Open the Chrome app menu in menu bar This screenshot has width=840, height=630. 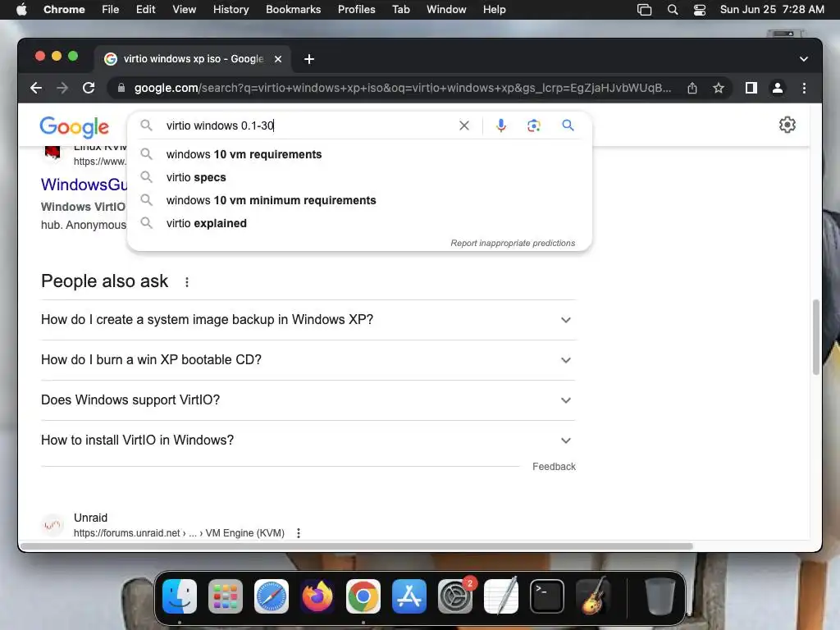pos(64,10)
